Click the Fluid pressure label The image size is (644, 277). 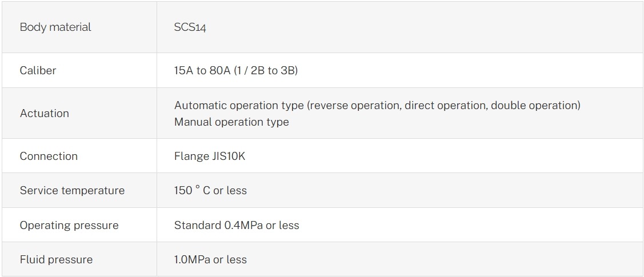[56, 260]
